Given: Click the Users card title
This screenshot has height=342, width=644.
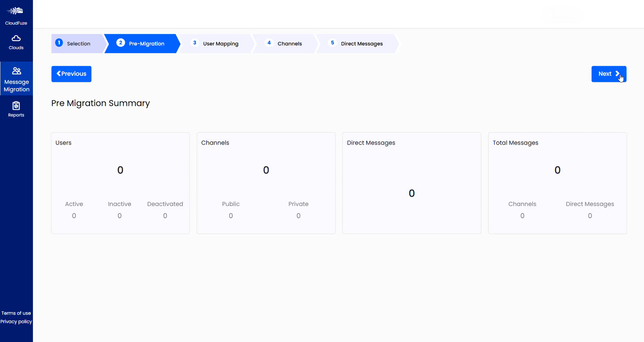Looking at the screenshot, I should pyautogui.click(x=63, y=143).
